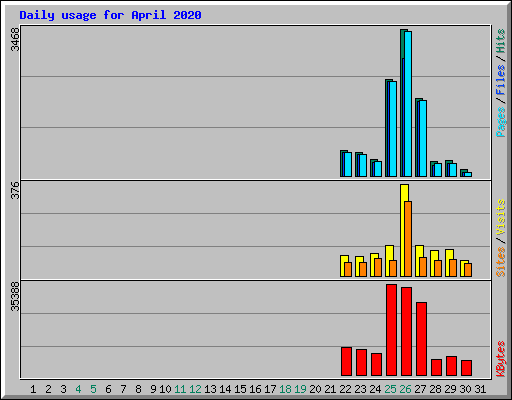Select the cyan Pages bar for day 27

coord(423,138)
